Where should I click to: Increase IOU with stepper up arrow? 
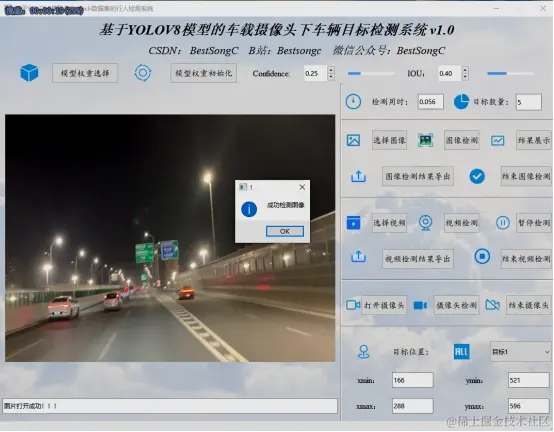click(465, 70)
